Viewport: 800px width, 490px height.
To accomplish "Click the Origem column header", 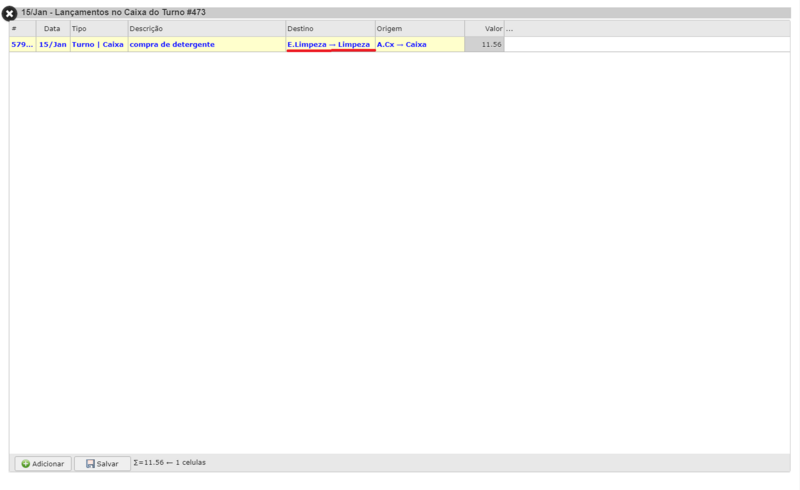I will click(x=420, y=29).
